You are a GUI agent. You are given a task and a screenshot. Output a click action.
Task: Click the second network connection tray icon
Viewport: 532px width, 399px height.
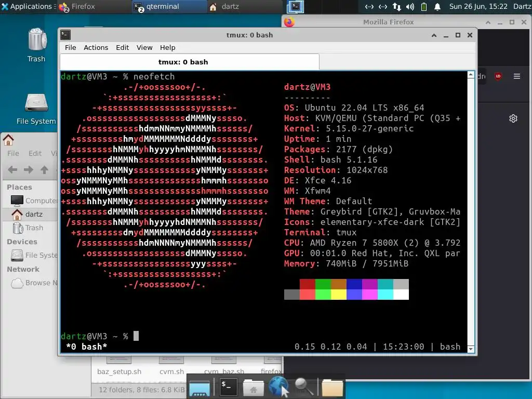[383, 6]
